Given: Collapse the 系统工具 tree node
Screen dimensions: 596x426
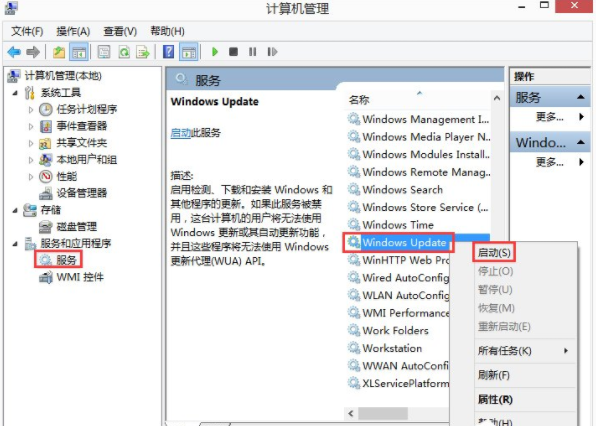Looking at the screenshot, I should pos(15,93).
